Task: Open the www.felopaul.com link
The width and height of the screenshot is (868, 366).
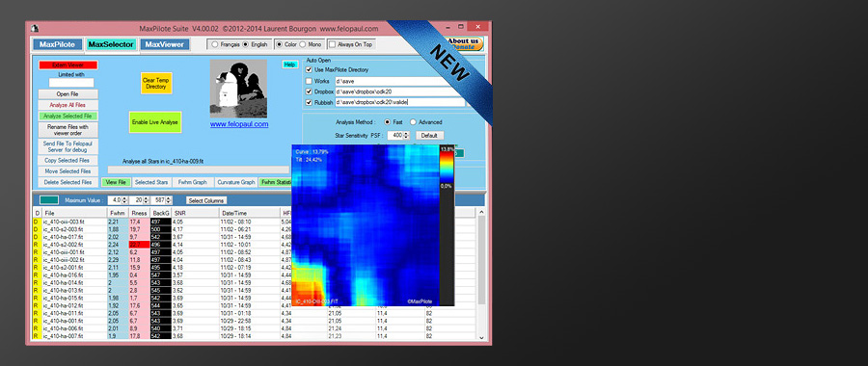Action: click(239, 124)
